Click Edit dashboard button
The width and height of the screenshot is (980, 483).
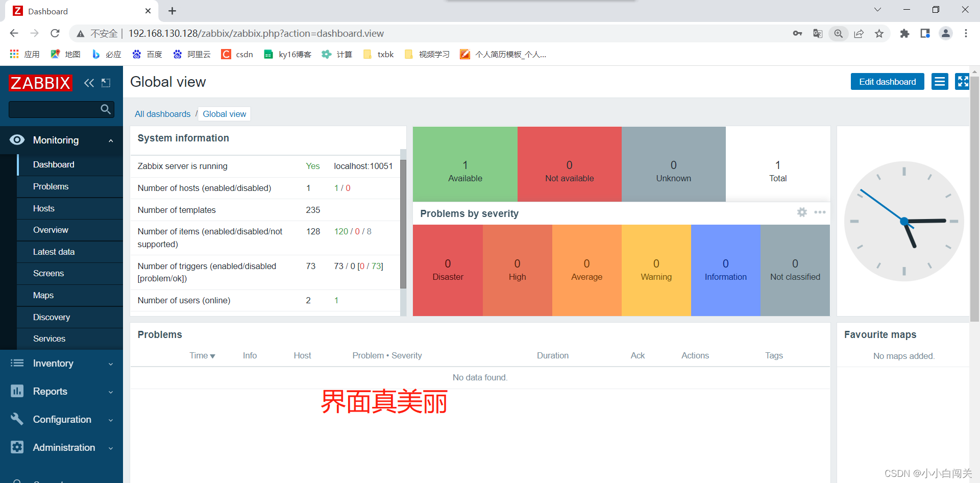(x=887, y=82)
